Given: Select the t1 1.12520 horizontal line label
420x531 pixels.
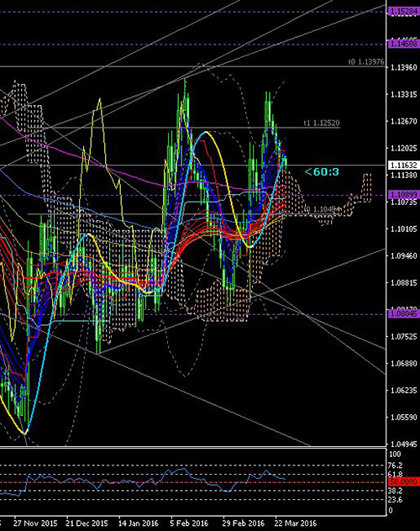Looking at the screenshot, I should [322, 123].
